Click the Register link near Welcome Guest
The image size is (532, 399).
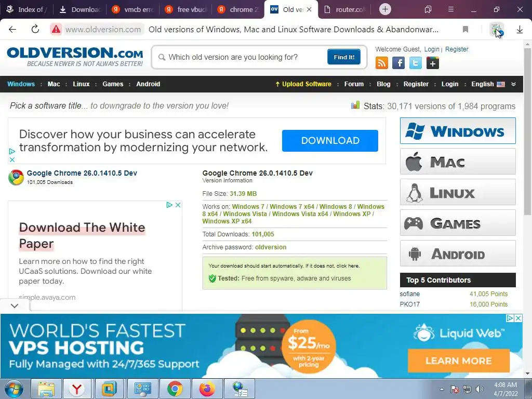[457, 49]
